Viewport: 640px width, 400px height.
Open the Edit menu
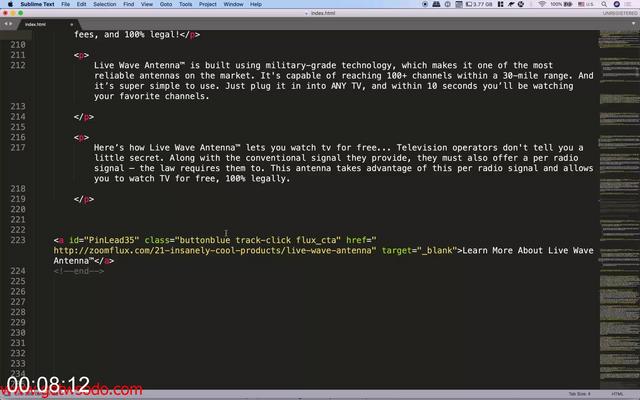pos(81,4)
